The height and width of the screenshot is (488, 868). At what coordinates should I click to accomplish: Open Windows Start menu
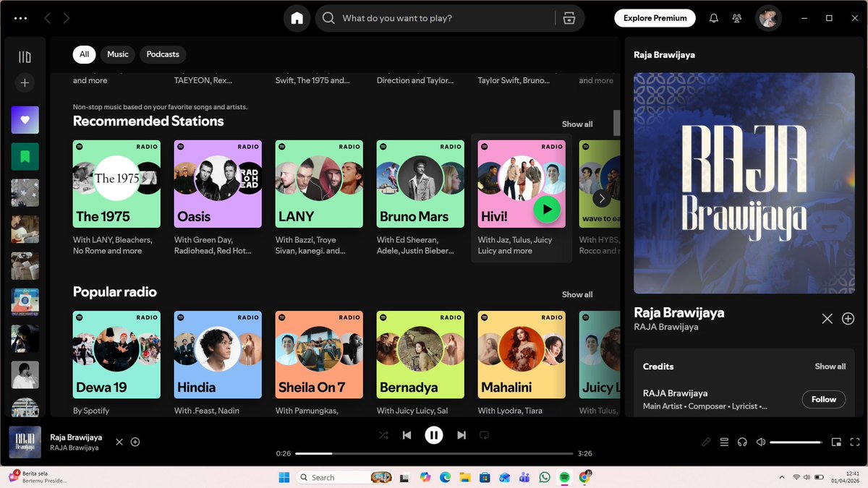(284, 477)
